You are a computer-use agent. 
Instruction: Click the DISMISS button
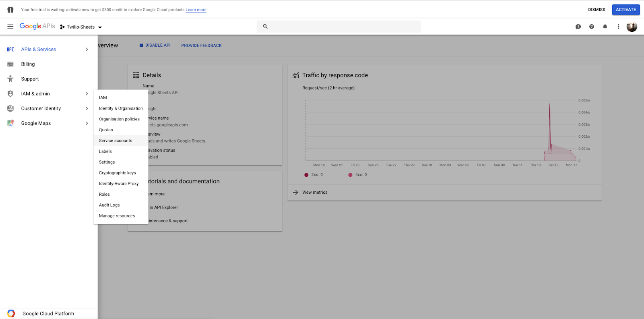click(597, 10)
